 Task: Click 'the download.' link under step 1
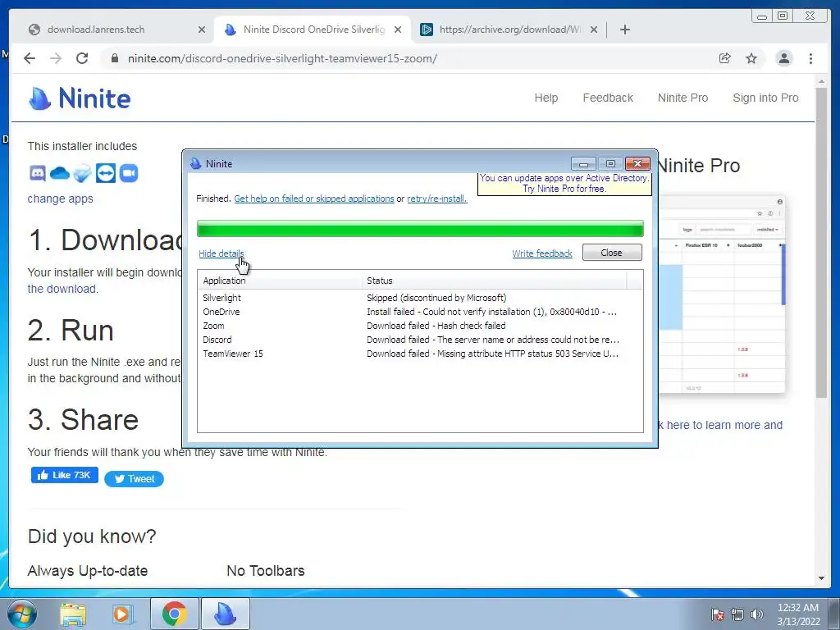point(62,289)
